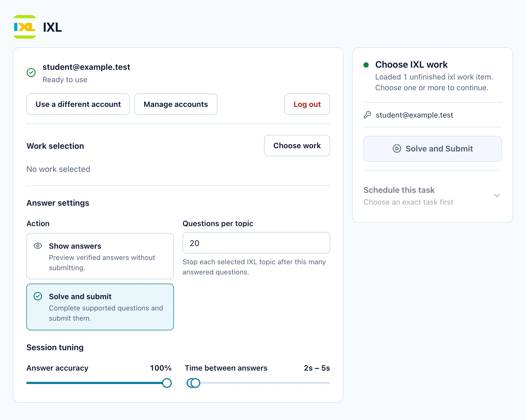Open the Choose work selector

[297, 146]
